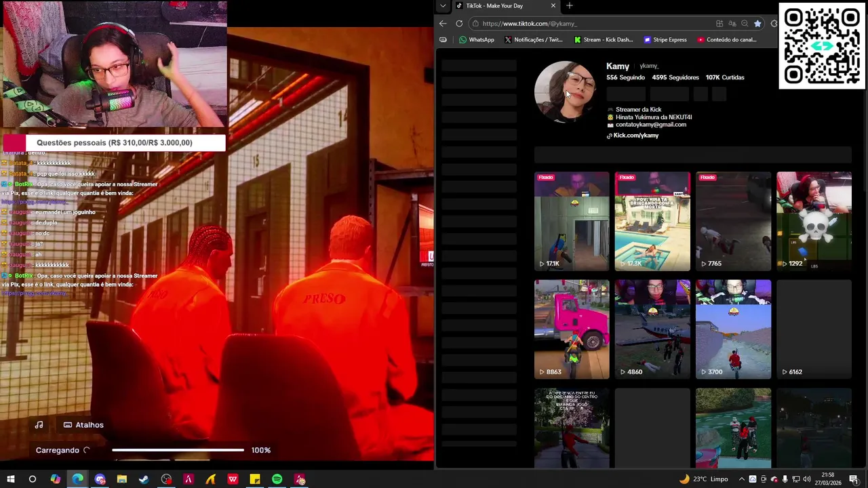The width and height of the screenshot is (868, 488).
Task: Go back using the browser back arrow
Action: click(x=443, y=24)
